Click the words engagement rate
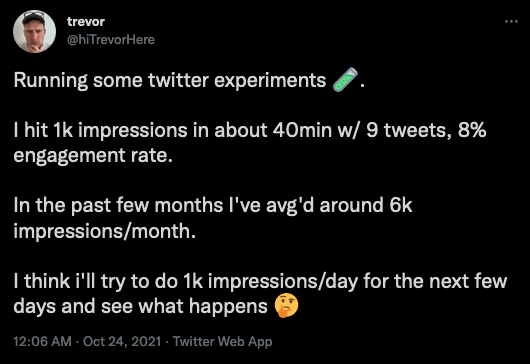Screen dimensions: 530x364 (x=93, y=156)
